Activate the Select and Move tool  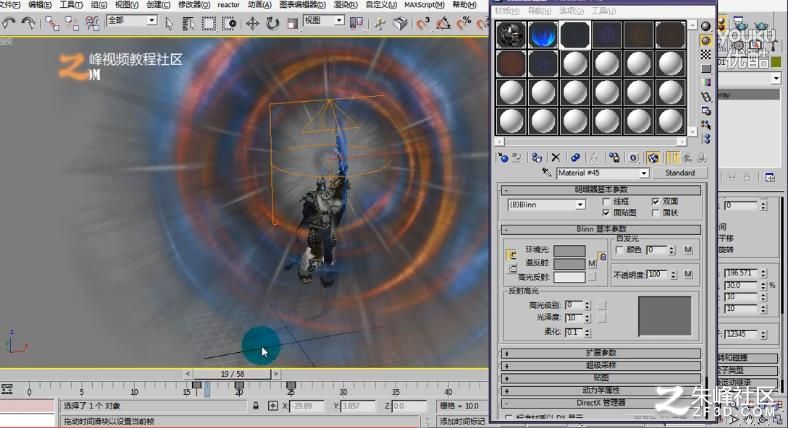[252, 23]
